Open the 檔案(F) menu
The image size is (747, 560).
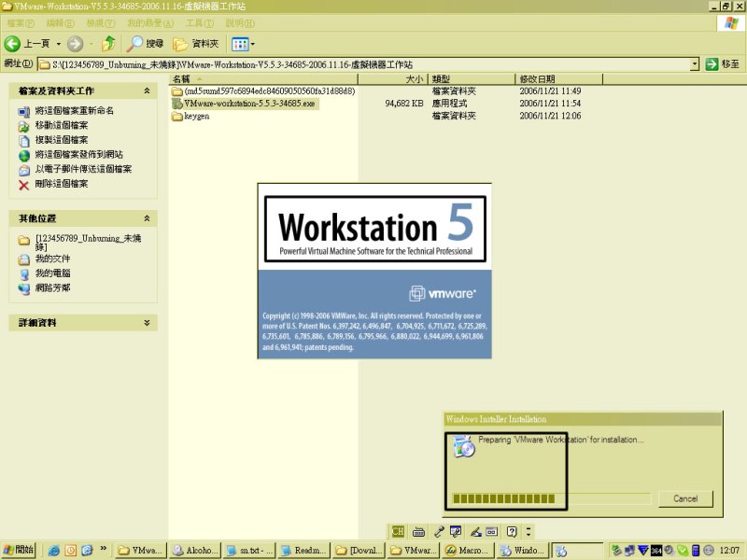pyautogui.click(x=21, y=22)
